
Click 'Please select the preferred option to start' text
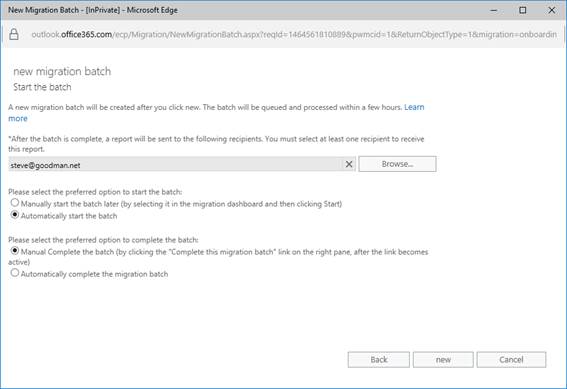95,192
